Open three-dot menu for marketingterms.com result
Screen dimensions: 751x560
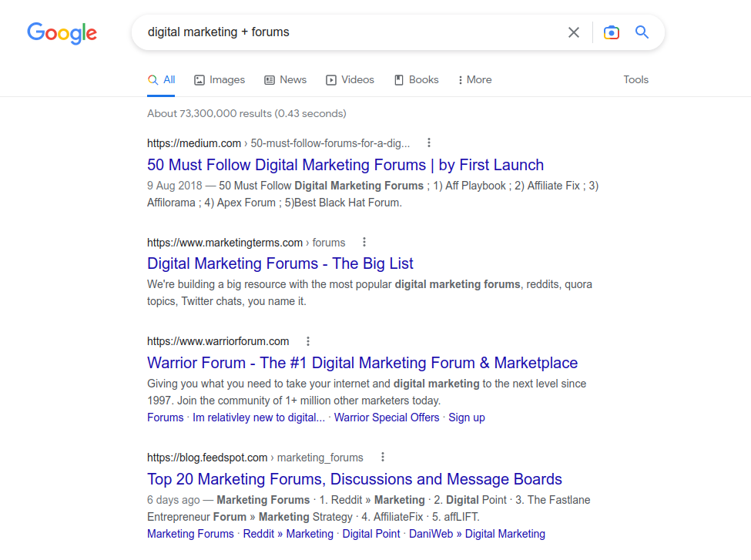tap(364, 242)
